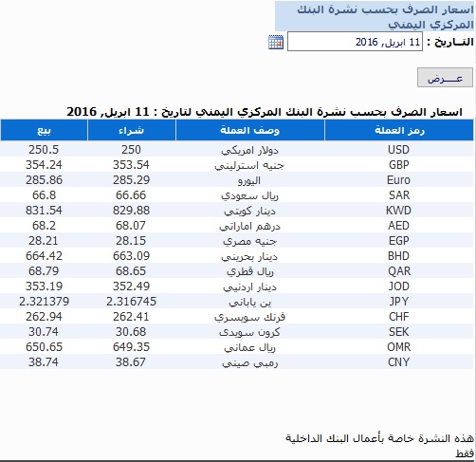Click the JPY buy rate 2.316745
The image size is (476, 462).
[131, 302]
